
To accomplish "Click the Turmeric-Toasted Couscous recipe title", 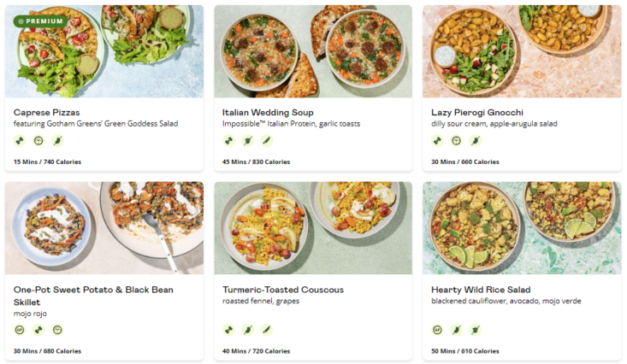I will pos(283,290).
